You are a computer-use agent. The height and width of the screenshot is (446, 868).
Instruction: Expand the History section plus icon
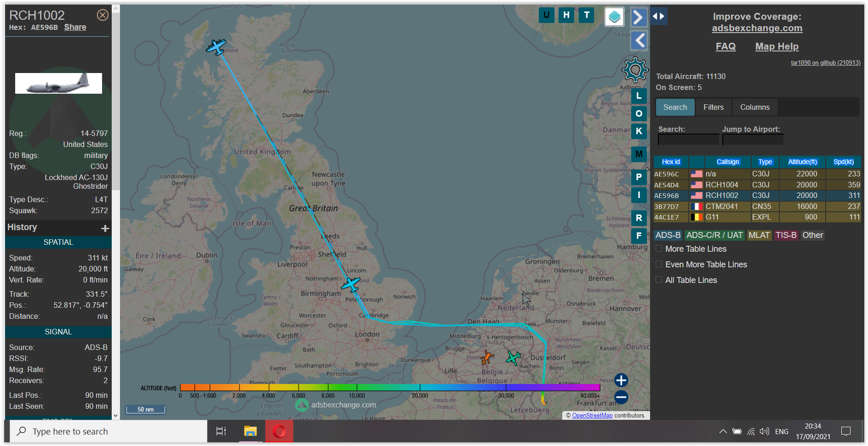pyautogui.click(x=105, y=228)
